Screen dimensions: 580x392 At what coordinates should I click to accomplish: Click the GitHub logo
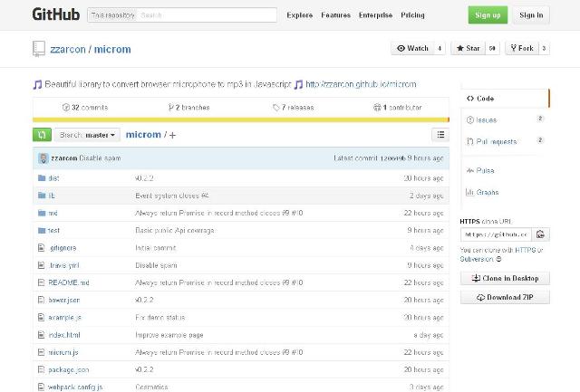pyautogui.click(x=56, y=14)
